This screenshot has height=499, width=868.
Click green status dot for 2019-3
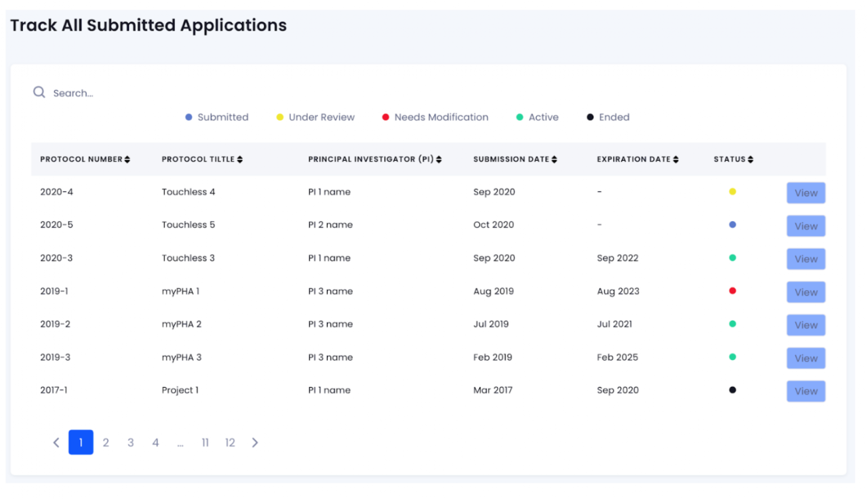tap(732, 357)
